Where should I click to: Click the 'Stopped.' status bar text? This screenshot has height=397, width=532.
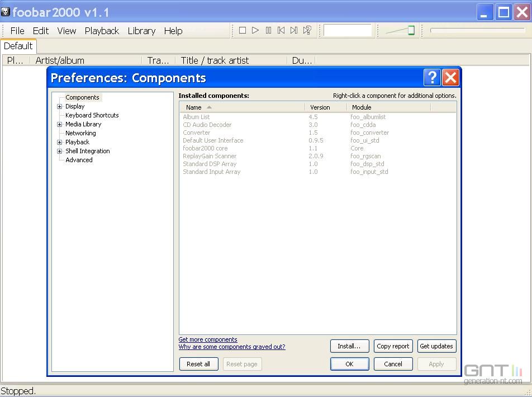tap(18, 391)
